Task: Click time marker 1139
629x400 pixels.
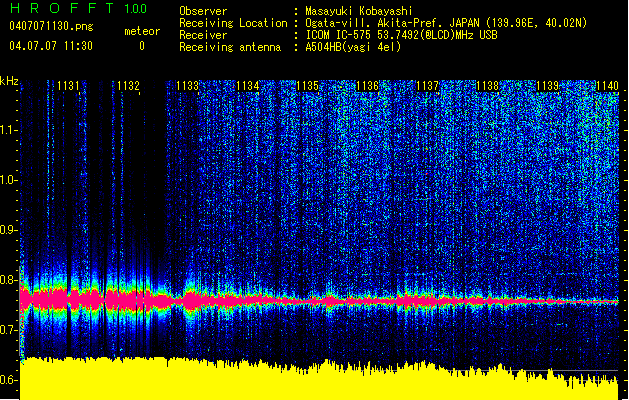Action: [548, 86]
